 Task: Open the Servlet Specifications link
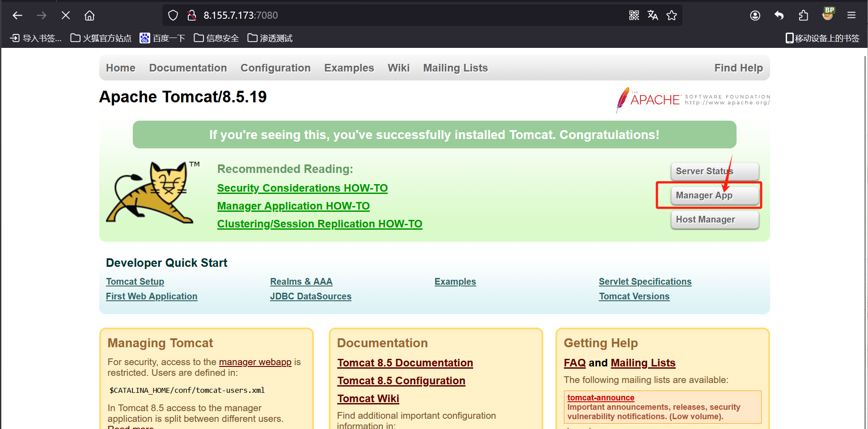click(645, 282)
